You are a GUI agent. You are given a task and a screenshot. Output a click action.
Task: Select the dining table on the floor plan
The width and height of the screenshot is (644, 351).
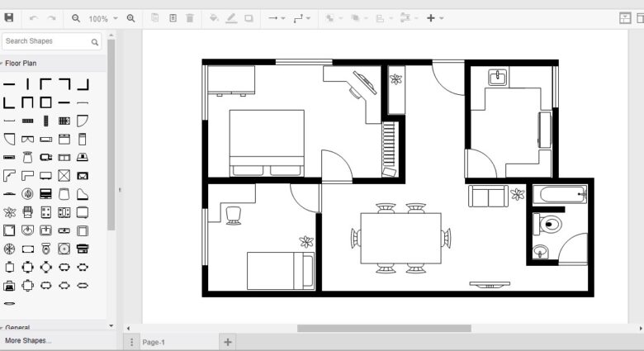pos(401,239)
